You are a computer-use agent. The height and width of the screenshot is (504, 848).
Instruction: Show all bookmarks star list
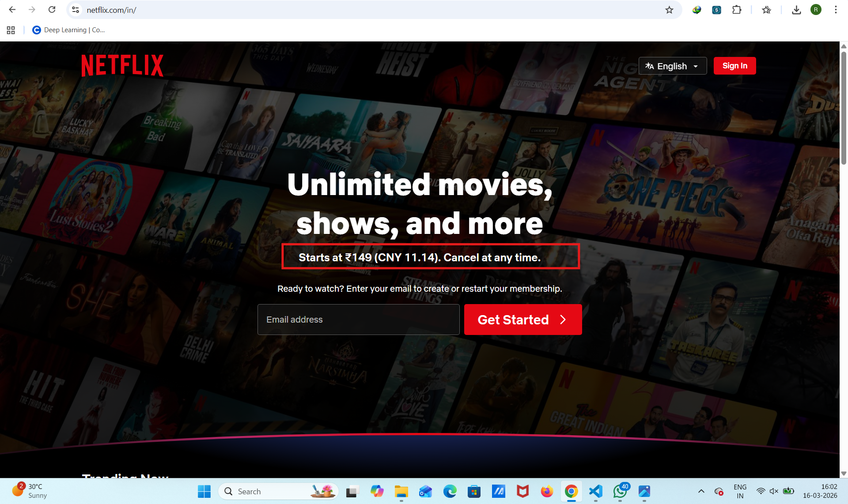click(766, 10)
